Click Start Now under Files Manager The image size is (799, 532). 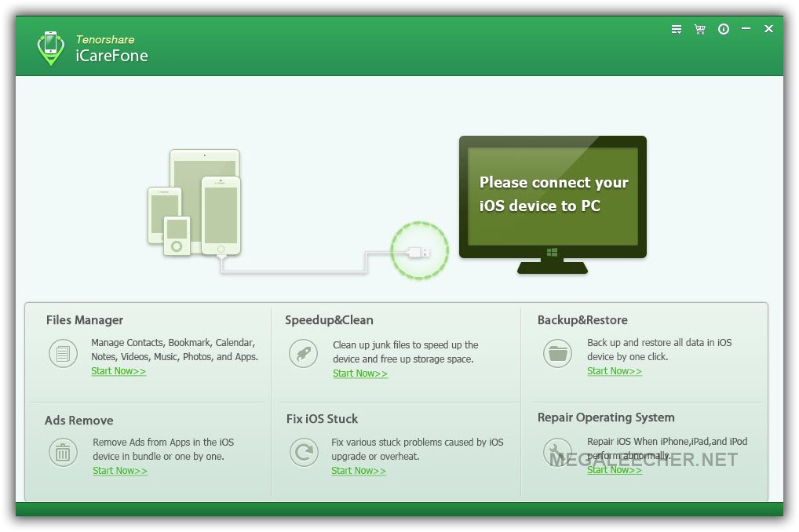(x=119, y=371)
